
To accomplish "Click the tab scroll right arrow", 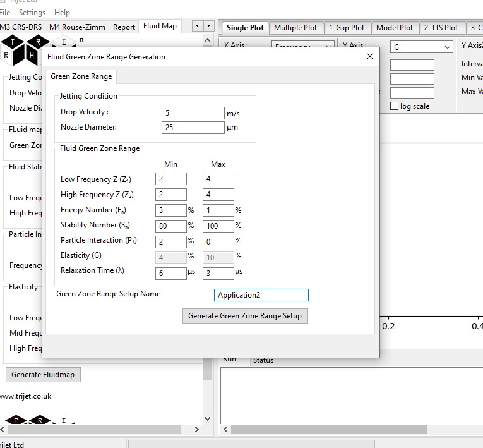I will [x=208, y=26].
